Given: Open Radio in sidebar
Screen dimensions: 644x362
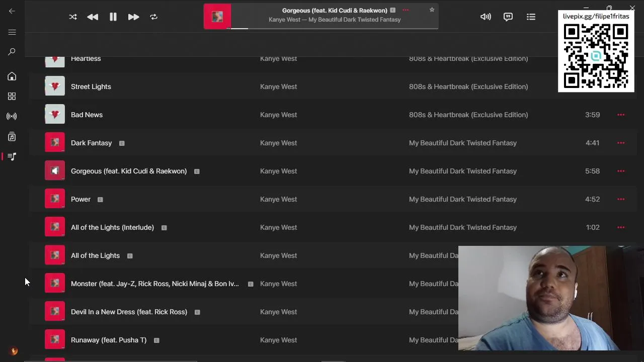Looking at the screenshot, I should pos(12,116).
